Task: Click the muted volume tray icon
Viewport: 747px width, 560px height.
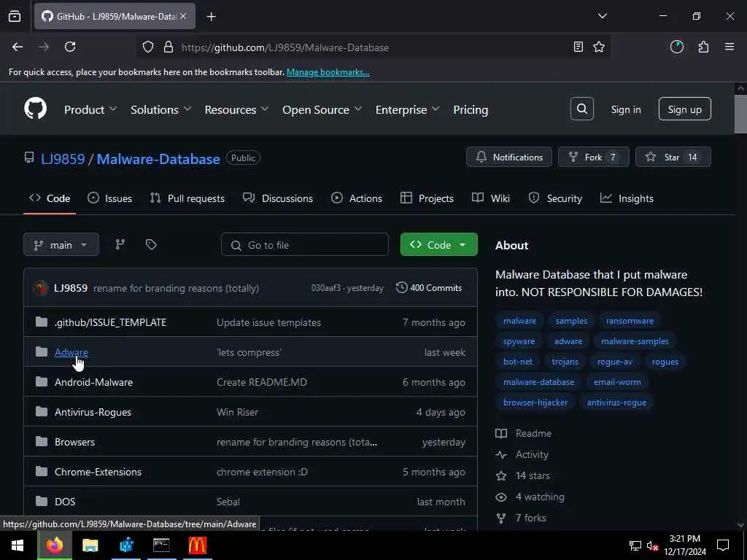Action: point(652,546)
